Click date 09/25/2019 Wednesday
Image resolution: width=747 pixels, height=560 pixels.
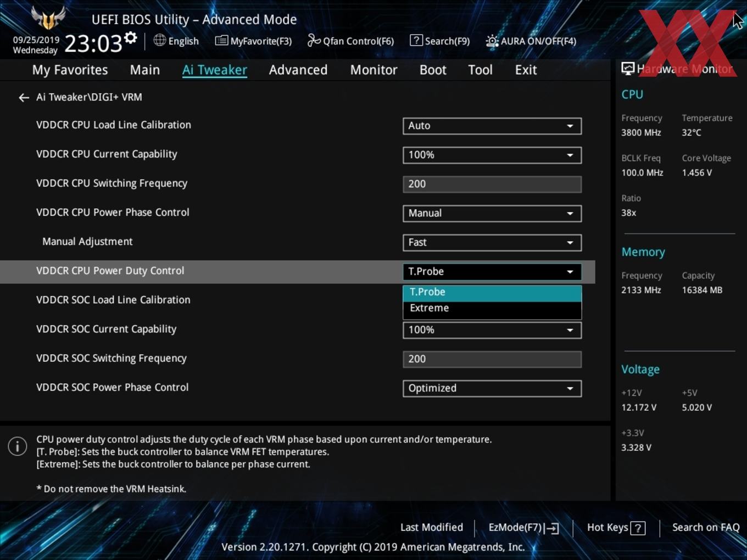pyautogui.click(x=36, y=45)
